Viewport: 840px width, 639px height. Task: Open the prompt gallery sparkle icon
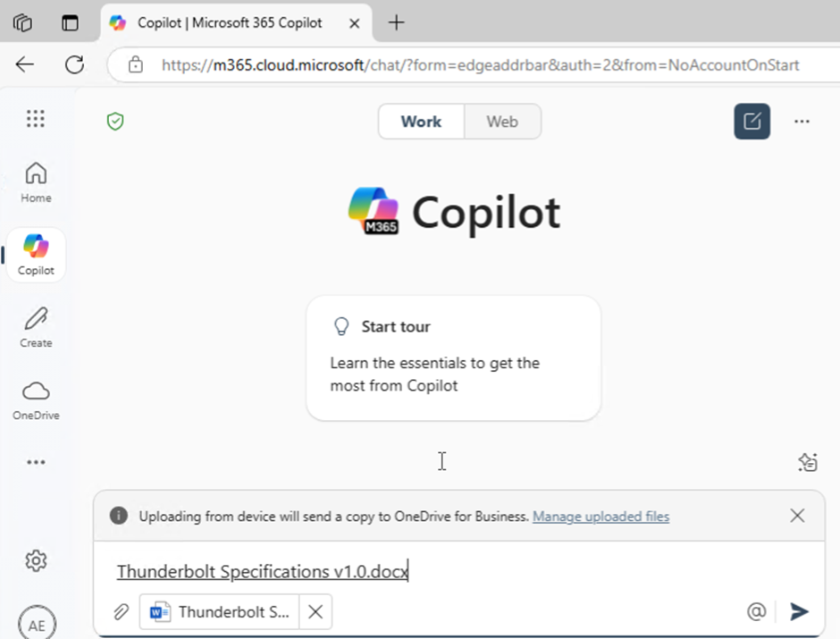pyautogui.click(x=807, y=462)
